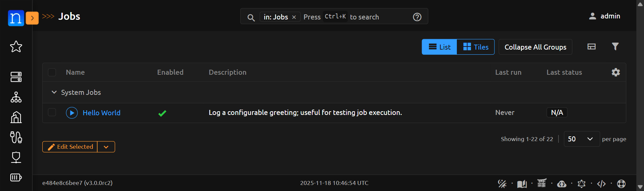The width and height of the screenshot is (644, 191).
Task: Open the admin user menu
Action: [605, 16]
